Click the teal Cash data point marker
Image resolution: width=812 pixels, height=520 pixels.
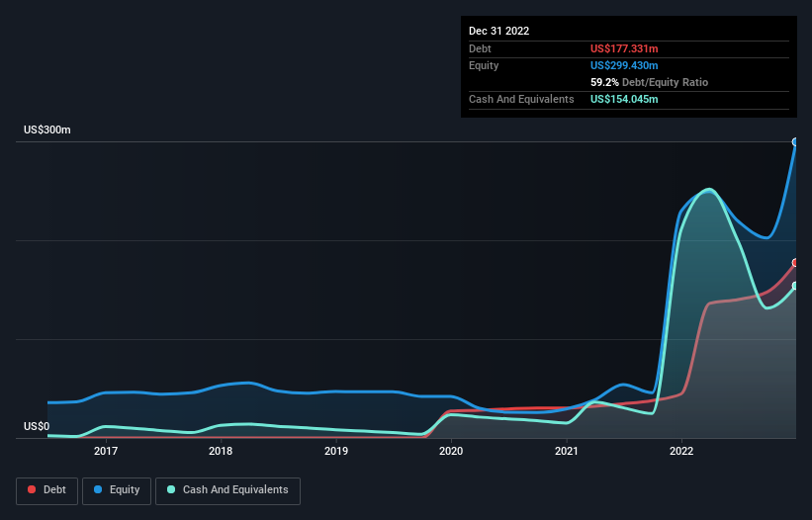(x=795, y=286)
